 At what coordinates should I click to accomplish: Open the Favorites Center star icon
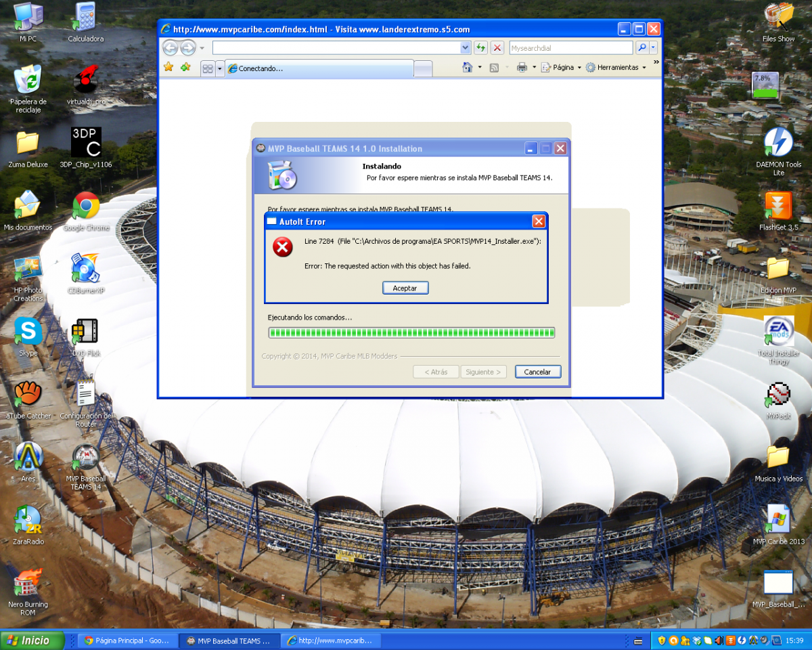[x=168, y=68]
